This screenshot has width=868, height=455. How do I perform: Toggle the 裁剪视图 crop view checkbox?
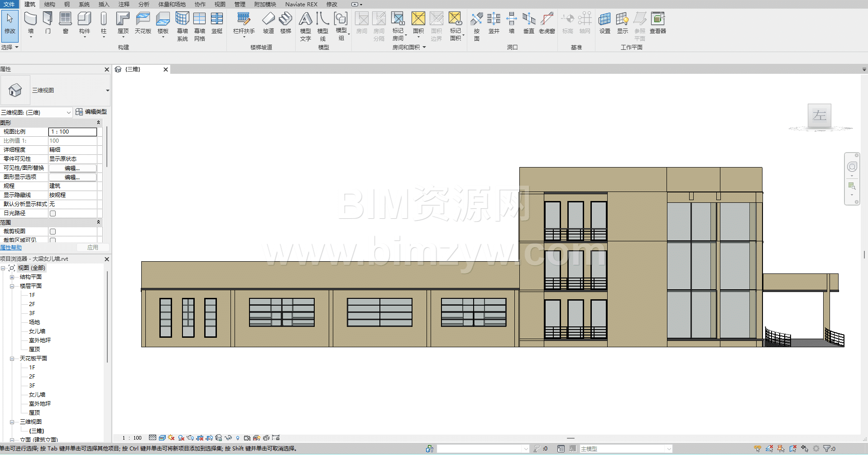click(53, 231)
